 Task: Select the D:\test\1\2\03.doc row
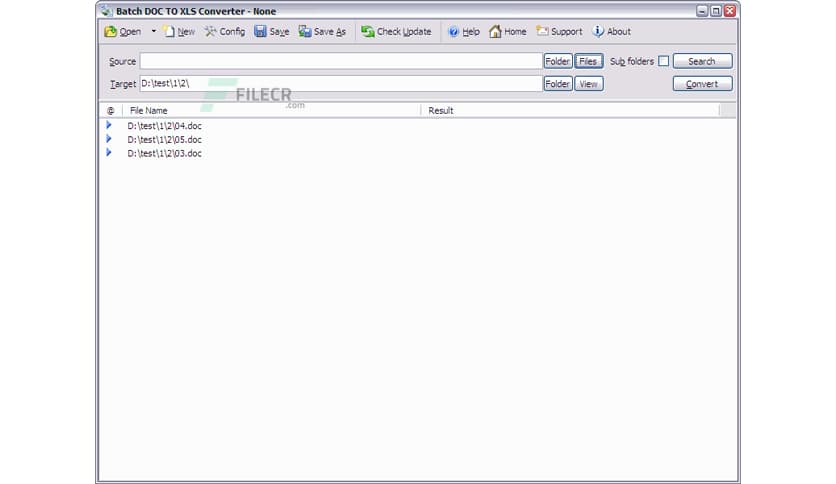click(417, 154)
